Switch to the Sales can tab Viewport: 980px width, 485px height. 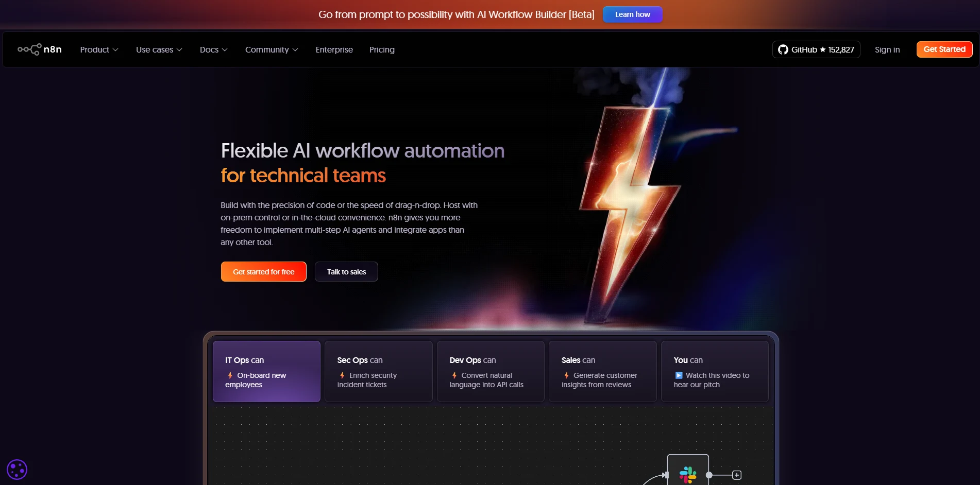tap(602, 371)
